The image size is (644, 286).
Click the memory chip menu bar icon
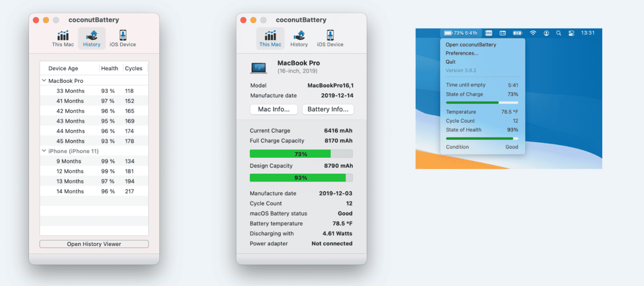coord(488,33)
